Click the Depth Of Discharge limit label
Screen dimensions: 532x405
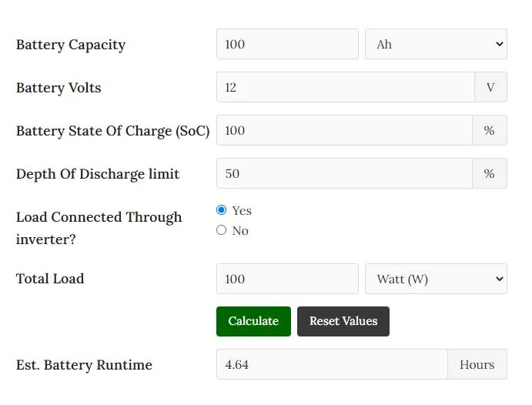pyautogui.click(x=98, y=174)
